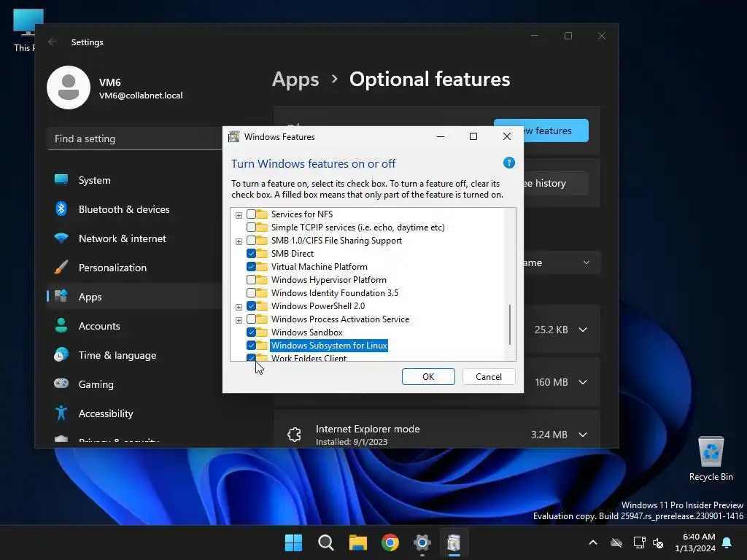Select the Work Folders Client row

click(309, 357)
